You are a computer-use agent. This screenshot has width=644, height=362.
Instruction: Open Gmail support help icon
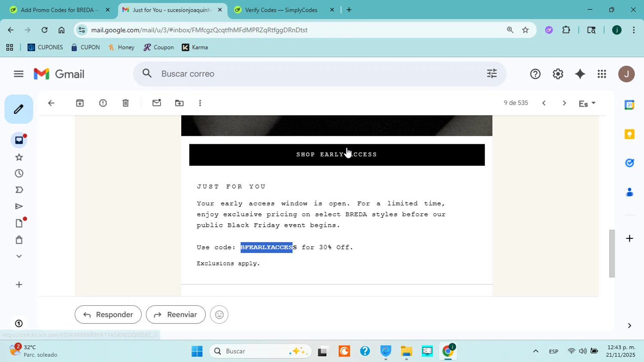[x=535, y=74]
